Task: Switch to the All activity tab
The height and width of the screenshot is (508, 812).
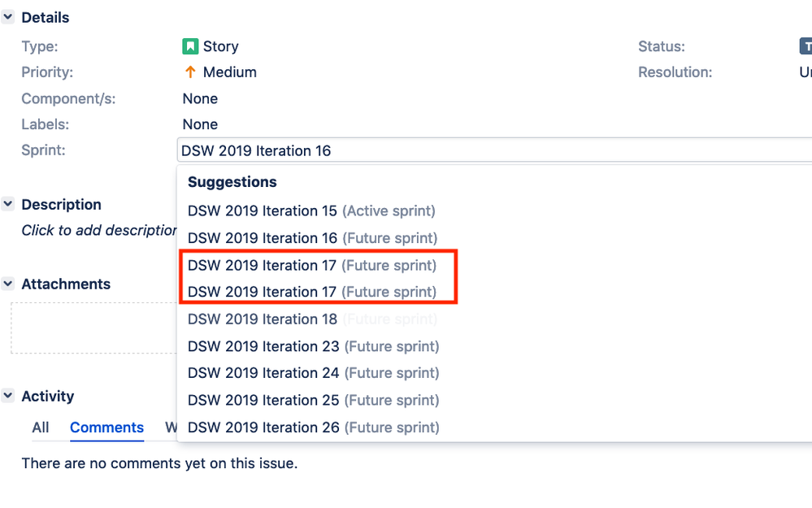Action: pyautogui.click(x=40, y=427)
